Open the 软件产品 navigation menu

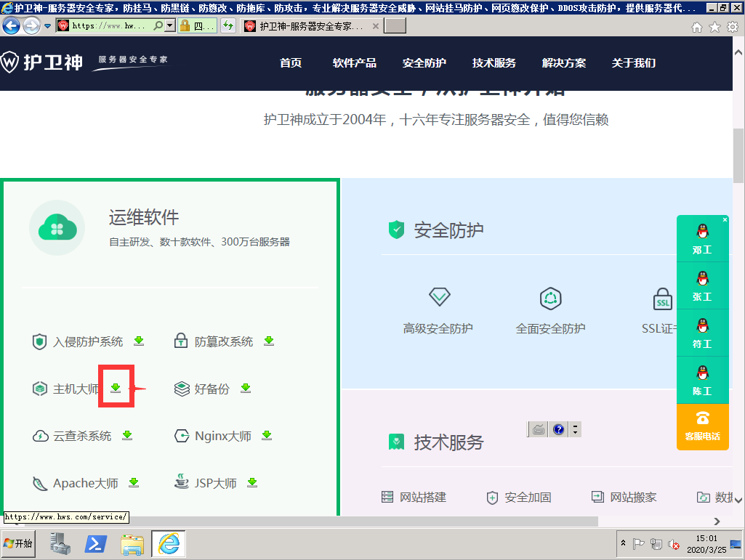coord(354,63)
